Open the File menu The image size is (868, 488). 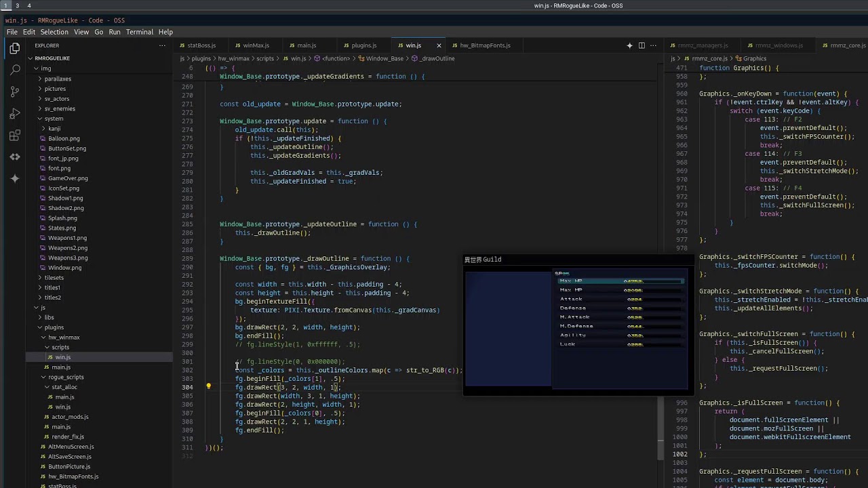(12, 32)
